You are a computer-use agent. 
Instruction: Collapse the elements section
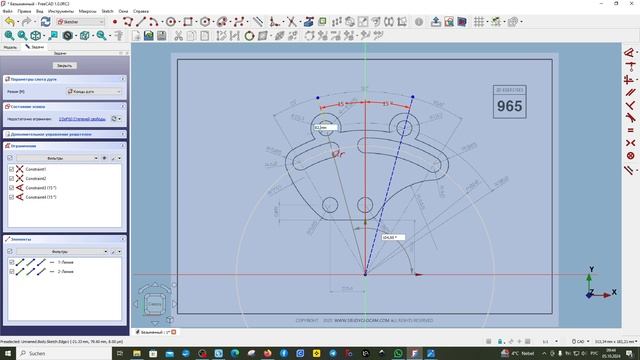click(x=123, y=239)
